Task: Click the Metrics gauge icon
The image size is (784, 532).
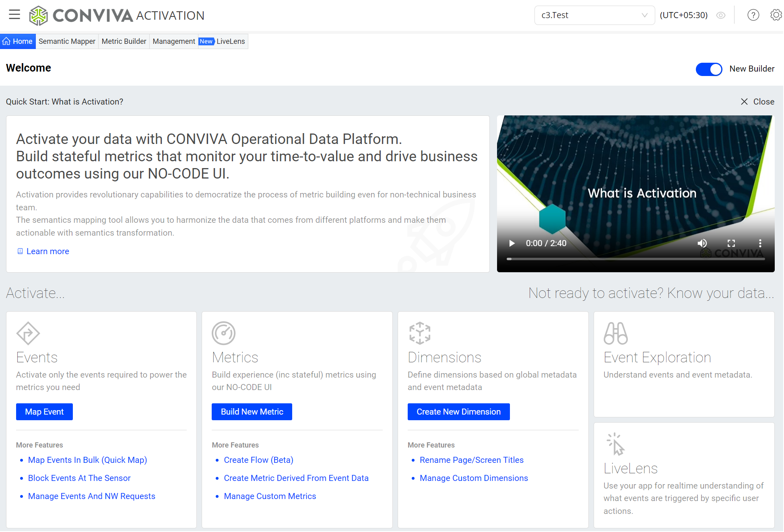Action: (x=223, y=333)
